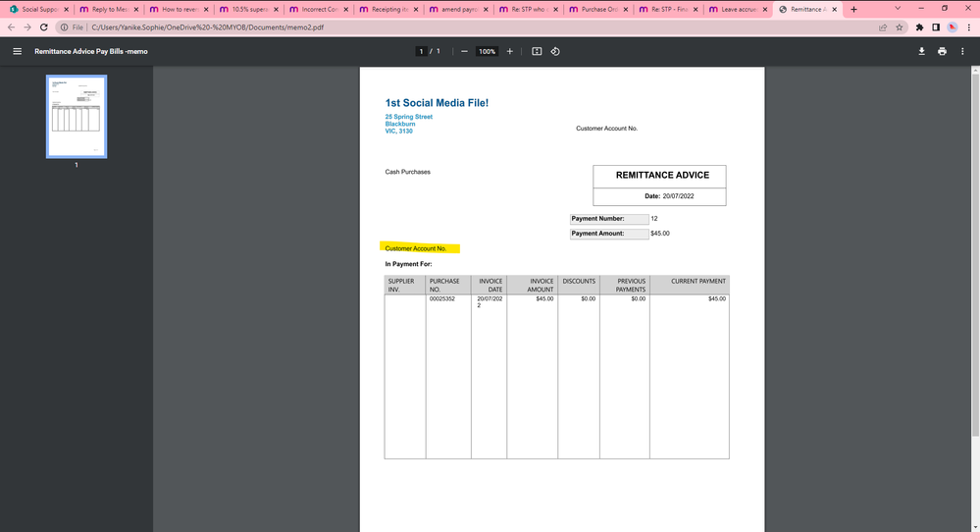This screenshot has height=532, width=980.
Task: Rotate the PDF counterclockwise
Action: [x=555, y=51]
